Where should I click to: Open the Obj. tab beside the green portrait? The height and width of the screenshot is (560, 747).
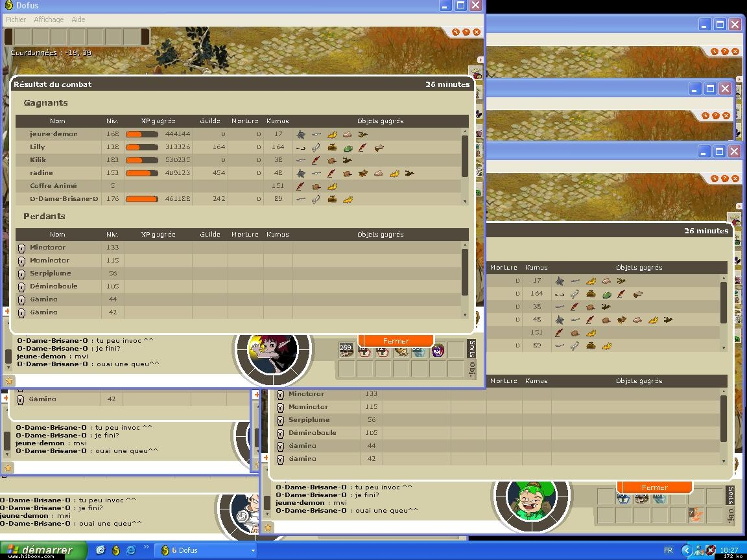730,515
